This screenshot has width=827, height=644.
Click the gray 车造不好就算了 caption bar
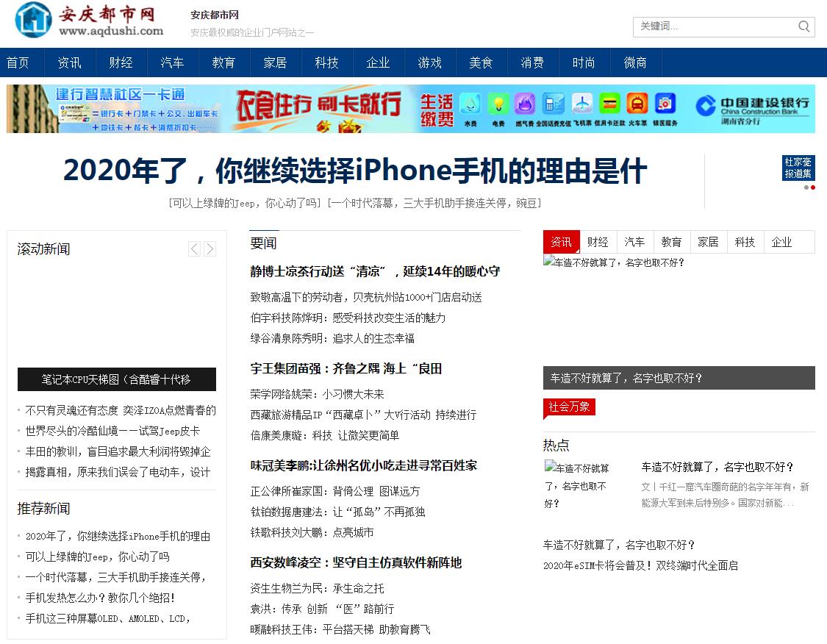tap(679, 378)
